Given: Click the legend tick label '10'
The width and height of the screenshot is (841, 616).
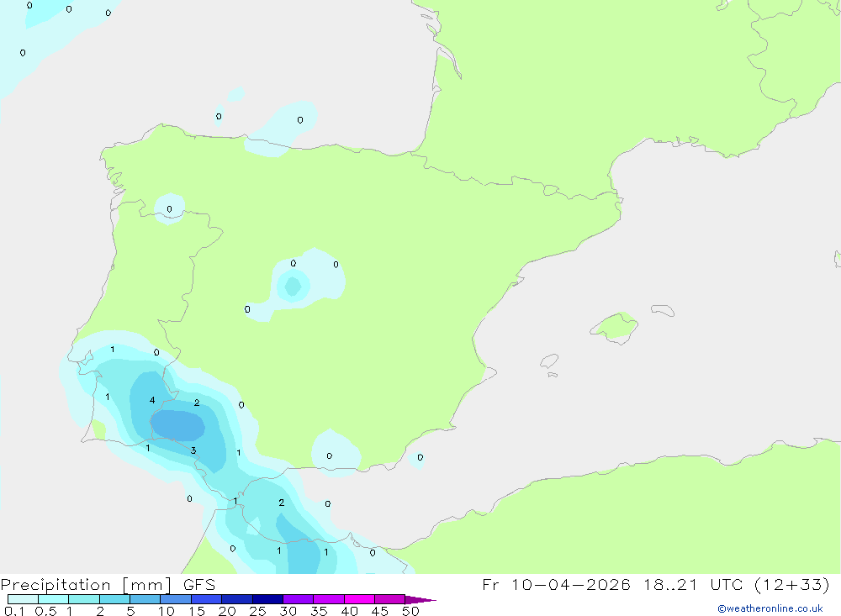Looking at the screenshot, I should [167, 611].
